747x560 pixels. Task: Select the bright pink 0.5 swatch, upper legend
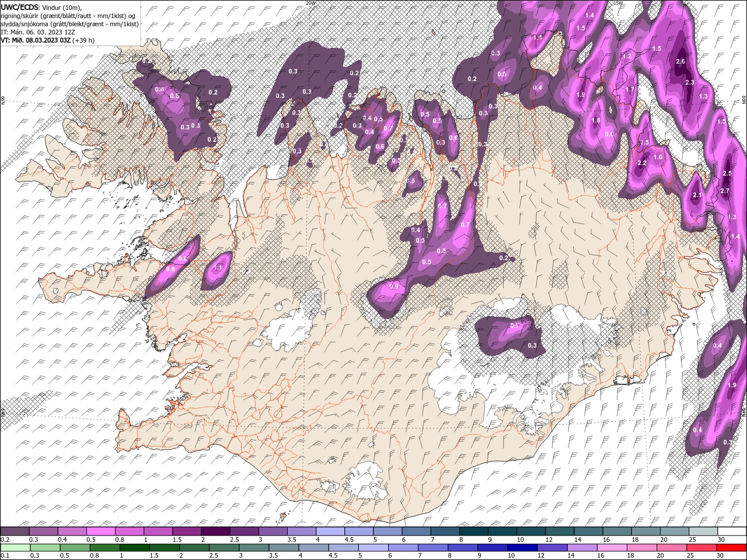tap(102, 531)
